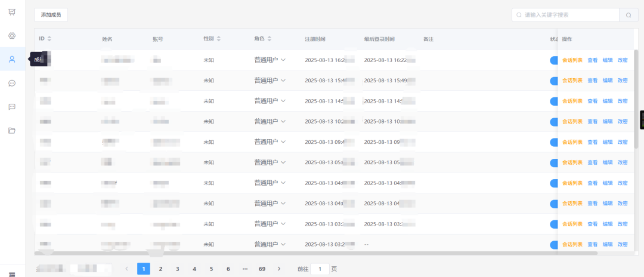Open the dashboard chart icon in sidebar
644x277 pixels.
(x=12, y=12)
